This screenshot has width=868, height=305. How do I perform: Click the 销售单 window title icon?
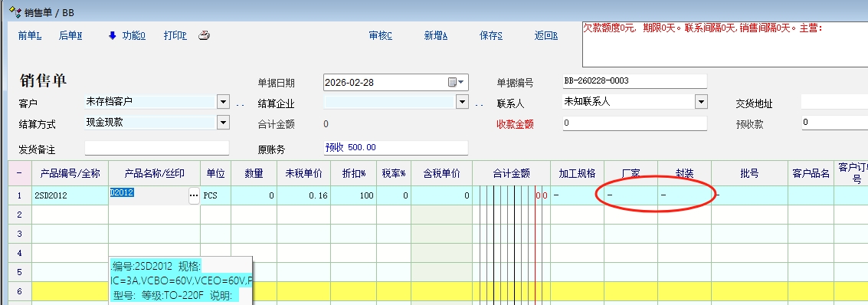(x=15, y=11)
